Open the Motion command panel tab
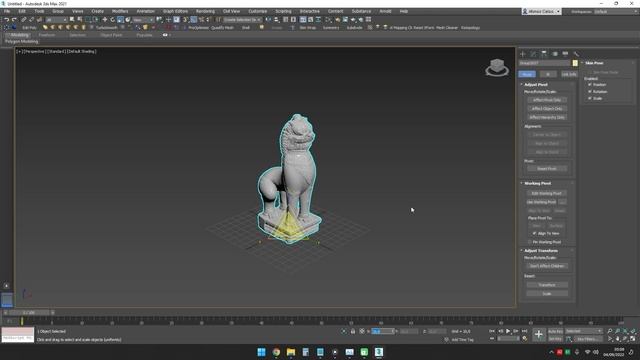640x360 pixels. pyautogui.click(x=555, y=54)
